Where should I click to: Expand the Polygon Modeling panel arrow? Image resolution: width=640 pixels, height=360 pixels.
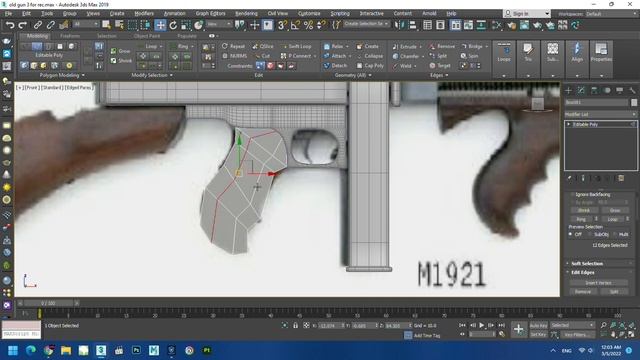(83, 76)
